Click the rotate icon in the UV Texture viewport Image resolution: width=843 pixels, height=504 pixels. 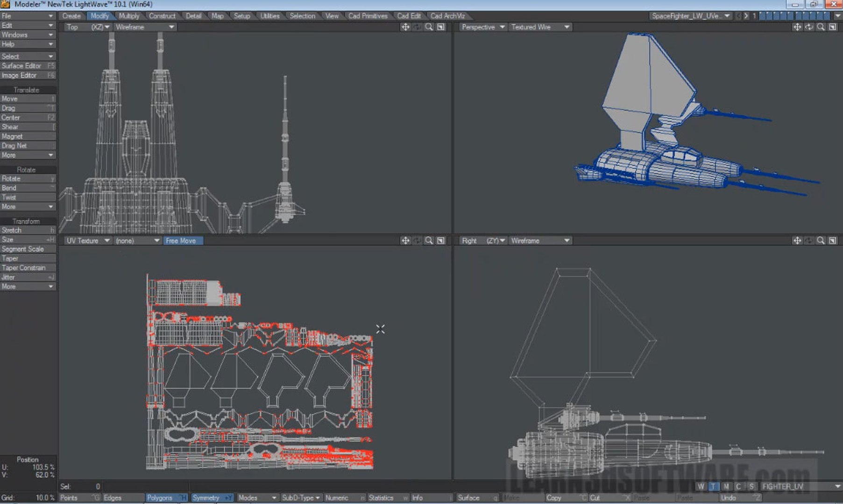click(x=417, y=240)
